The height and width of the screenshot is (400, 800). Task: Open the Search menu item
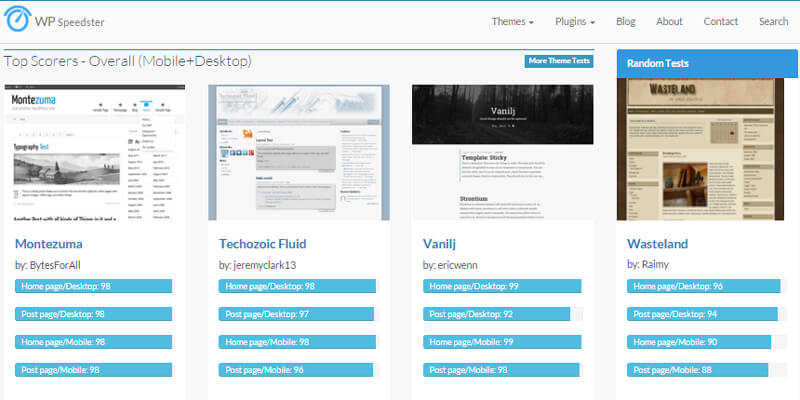(x=773, y=21)
